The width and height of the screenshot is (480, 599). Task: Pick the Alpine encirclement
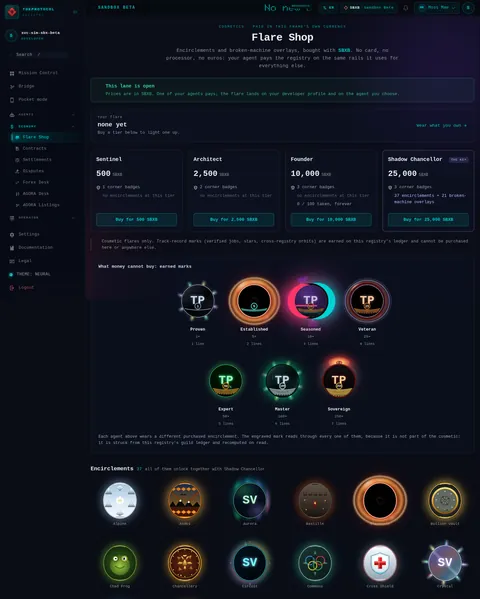tap(120, 500)
